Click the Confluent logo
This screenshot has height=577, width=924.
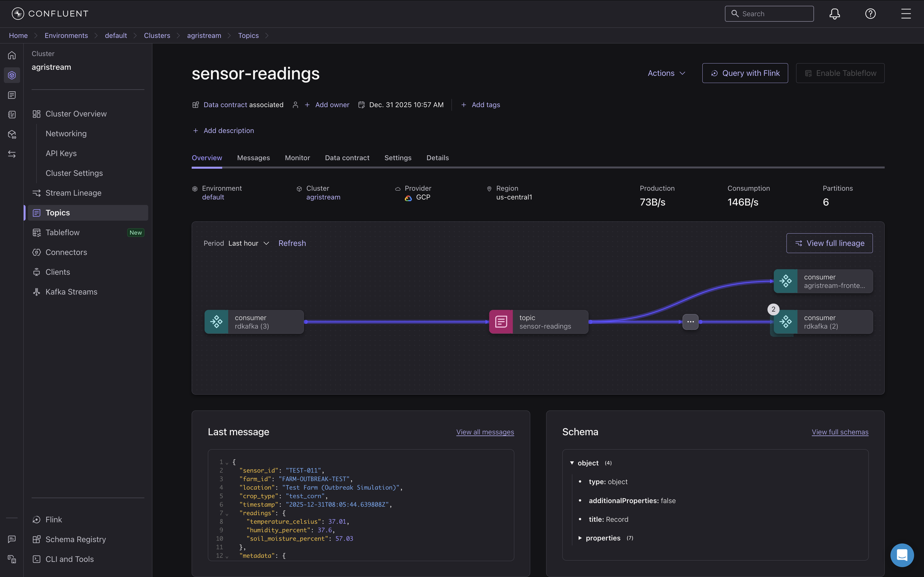50,14
